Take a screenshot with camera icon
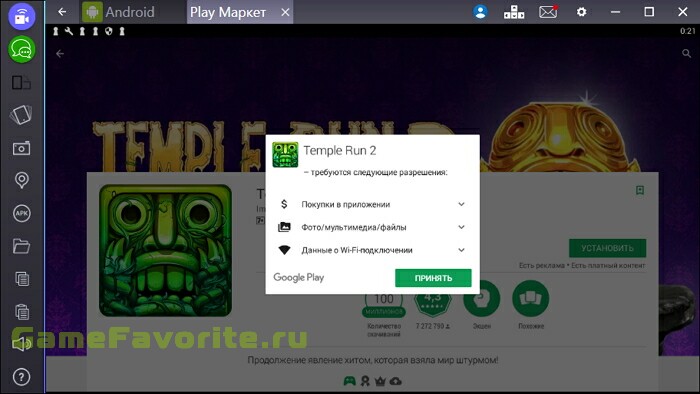Viewport: 700px width, 394px height. coord(21,148)
